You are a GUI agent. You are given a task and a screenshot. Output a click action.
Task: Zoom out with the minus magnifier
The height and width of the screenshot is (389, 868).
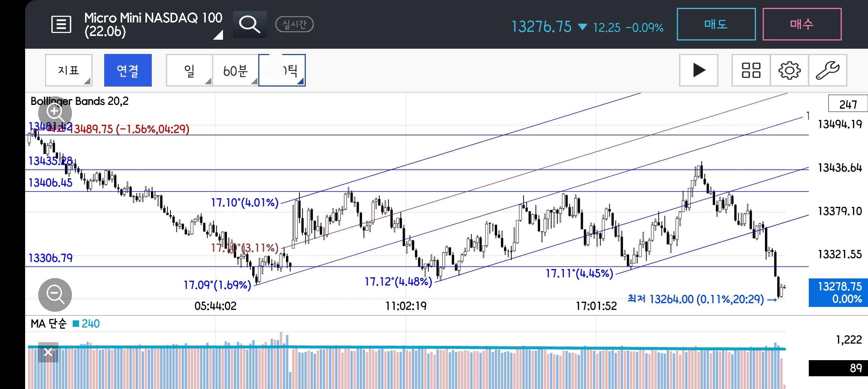[x=55, y=295]
